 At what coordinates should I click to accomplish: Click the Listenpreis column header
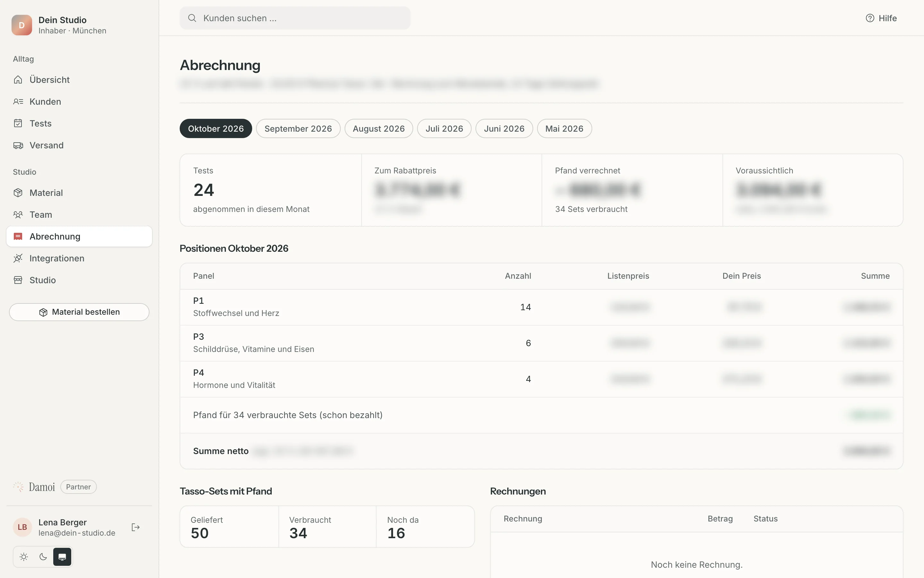pyautogui.click(x=628, y=276)
